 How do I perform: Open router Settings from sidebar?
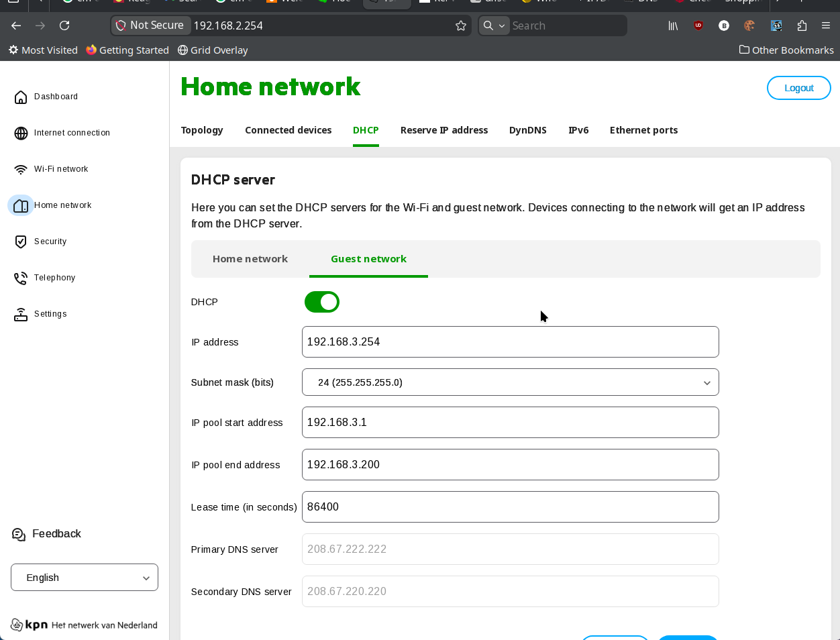pyautogui.click(x=50, y=314)
